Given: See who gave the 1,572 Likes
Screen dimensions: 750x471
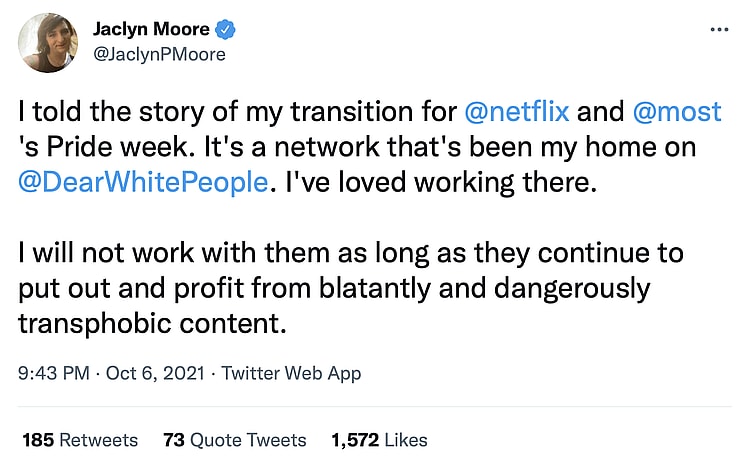Looking at the screenshot, I should click(379, 439).
